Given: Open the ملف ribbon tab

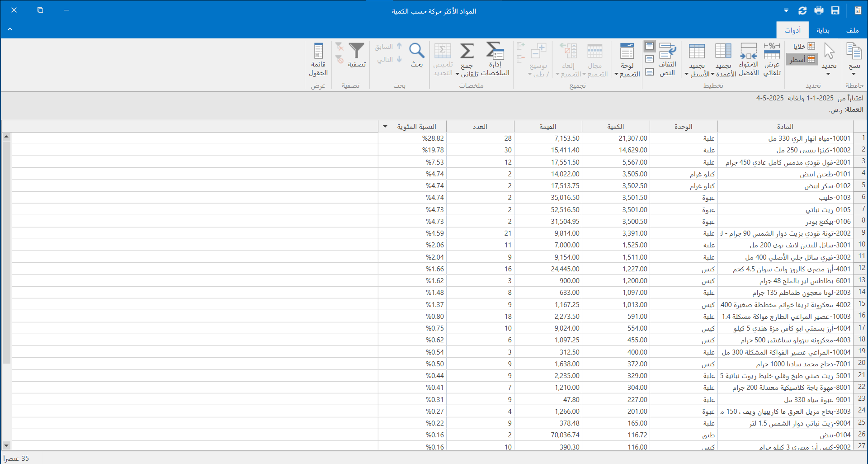Looking at the screenshot, I should click(x=852, y=30).
